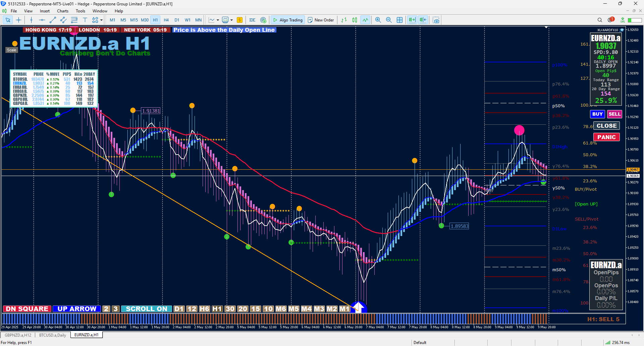
Task: Toggle chart auto scroll icon
Action: pos(412,20)
